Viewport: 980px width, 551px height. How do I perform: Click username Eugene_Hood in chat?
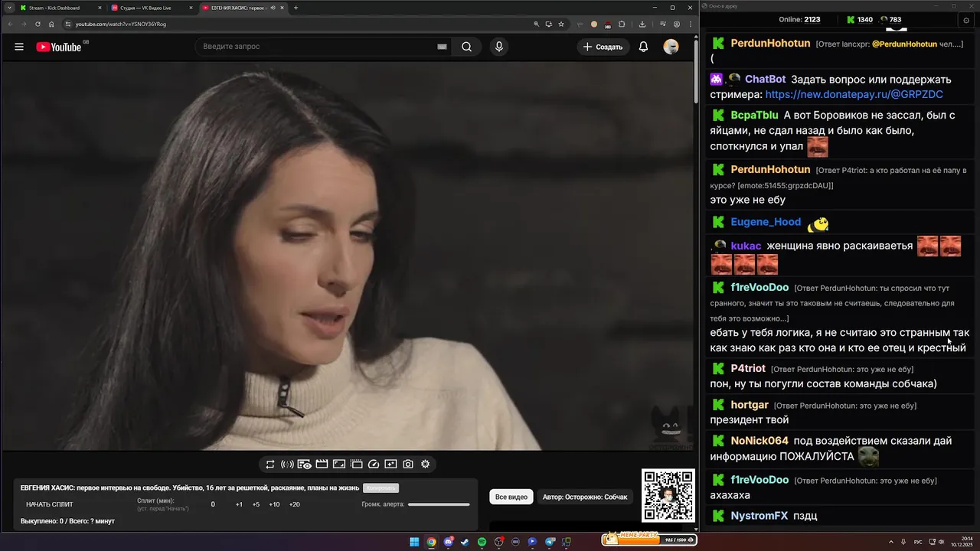(766, 222)
